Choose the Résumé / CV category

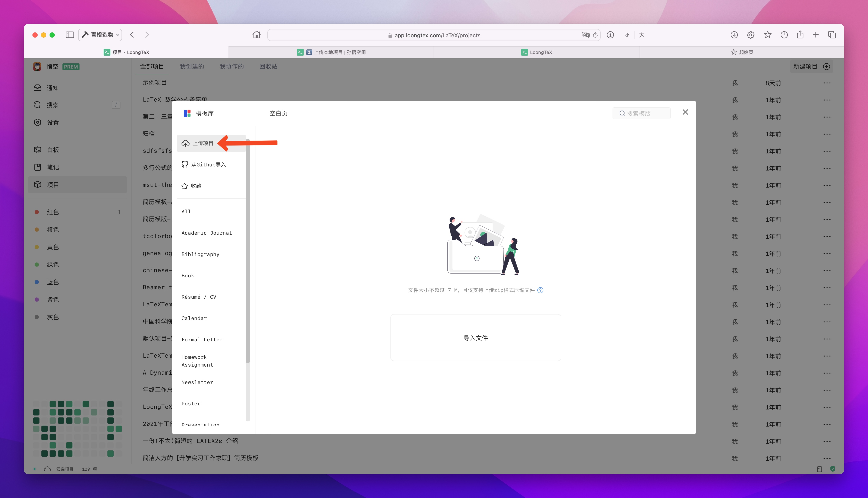199,297
